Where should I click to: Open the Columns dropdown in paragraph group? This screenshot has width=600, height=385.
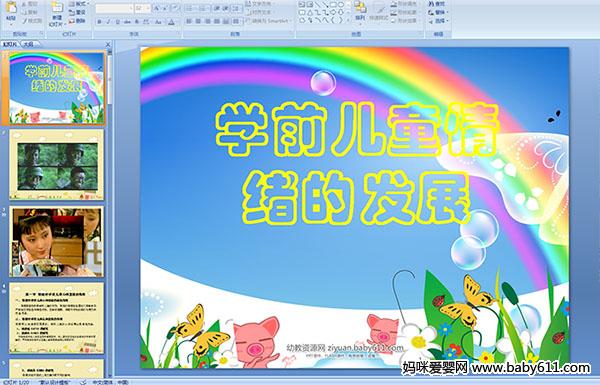pyautogui.click(x=237, y=21)
